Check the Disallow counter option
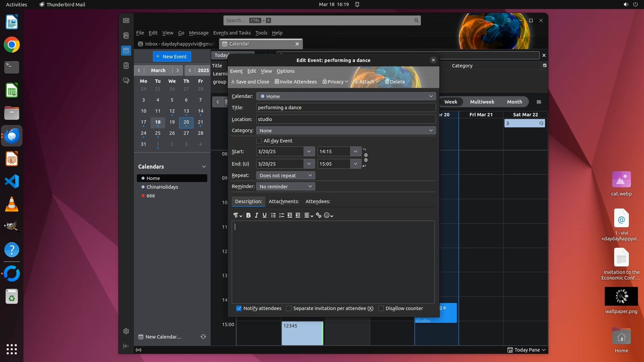The width and height of the screenshot is (644, 362). click(x=381, y=308)
